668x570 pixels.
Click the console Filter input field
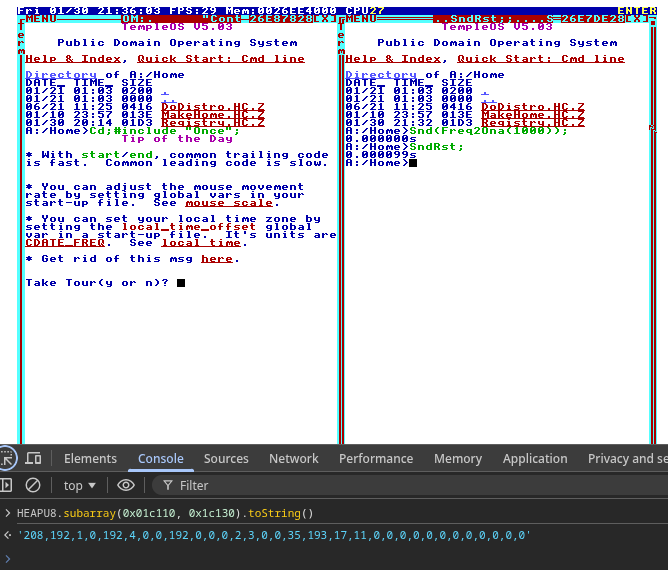pyautogui.click(x=300, y=485)
